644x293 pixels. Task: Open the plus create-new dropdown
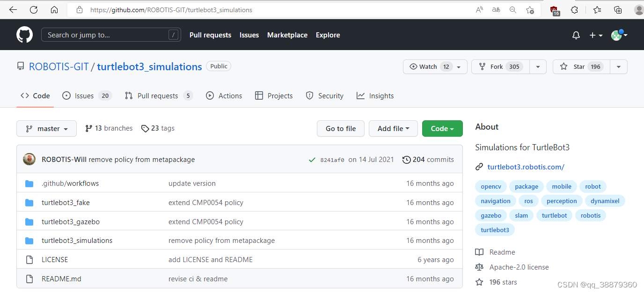[596, 35]
